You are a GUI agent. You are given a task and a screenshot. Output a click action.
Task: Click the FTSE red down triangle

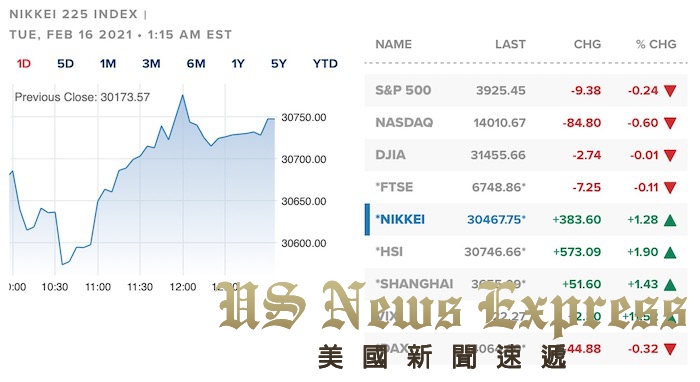670,187
